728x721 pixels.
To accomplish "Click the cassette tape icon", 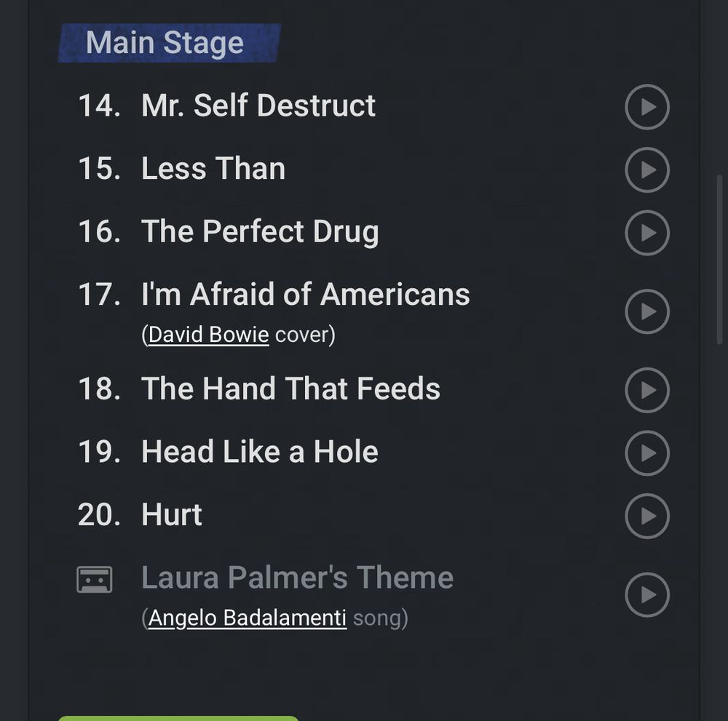I will 95,580.
